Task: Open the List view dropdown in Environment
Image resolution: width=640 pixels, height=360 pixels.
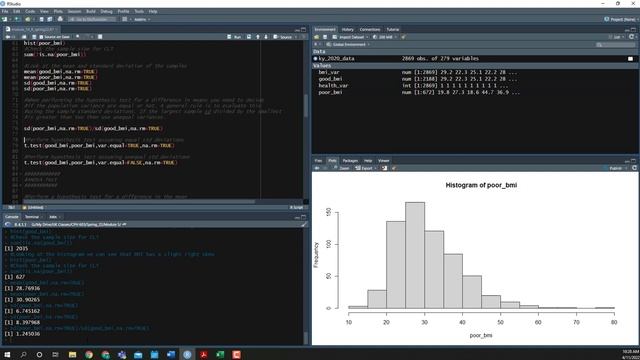Action: click(x=616, y=37)
